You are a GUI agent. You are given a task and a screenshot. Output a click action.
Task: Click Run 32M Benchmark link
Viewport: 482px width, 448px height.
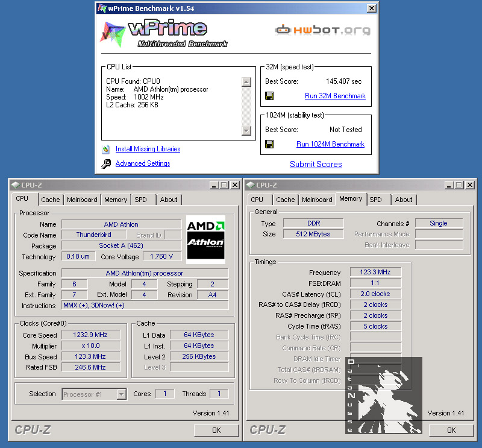pyautogui.click(x=335, y=96)
